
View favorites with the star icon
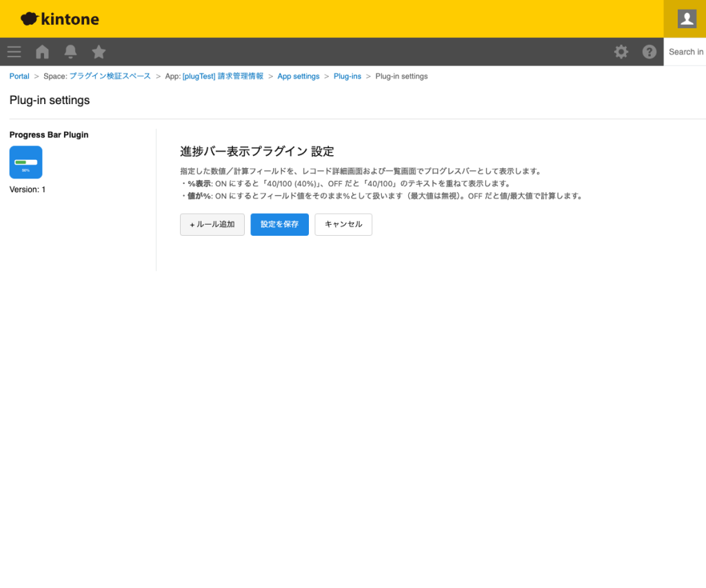pos(99,52)
